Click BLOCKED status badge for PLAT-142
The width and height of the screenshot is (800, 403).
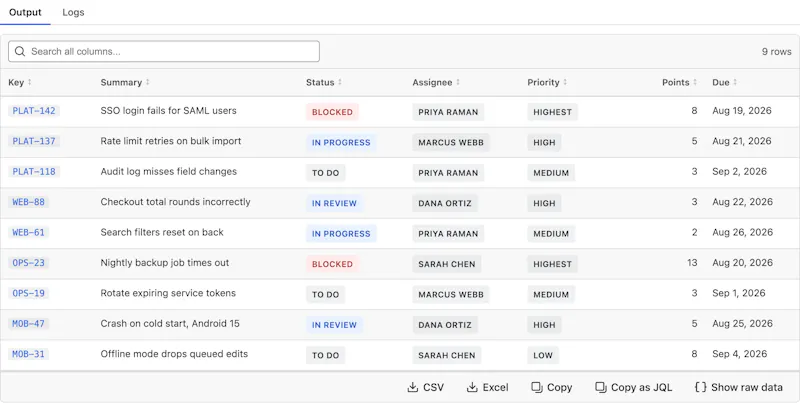(x=332, y=112)
